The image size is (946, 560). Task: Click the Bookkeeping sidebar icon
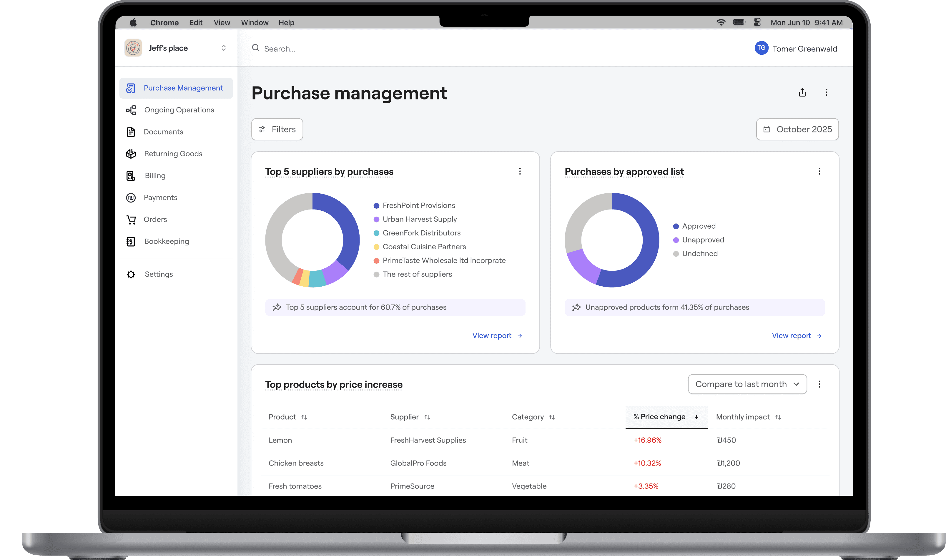pos(131,242)
